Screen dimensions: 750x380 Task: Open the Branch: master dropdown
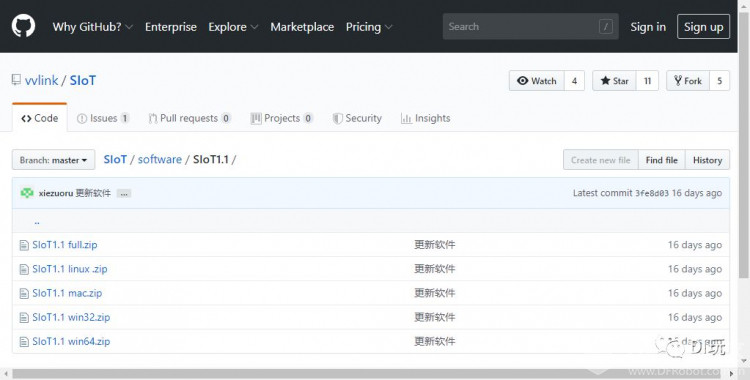(53, 160)
